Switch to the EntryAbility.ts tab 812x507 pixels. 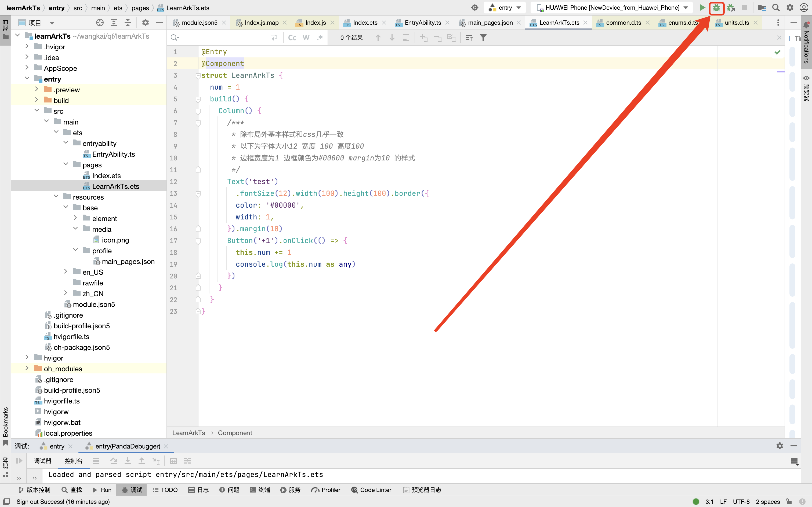pos(422,23)
